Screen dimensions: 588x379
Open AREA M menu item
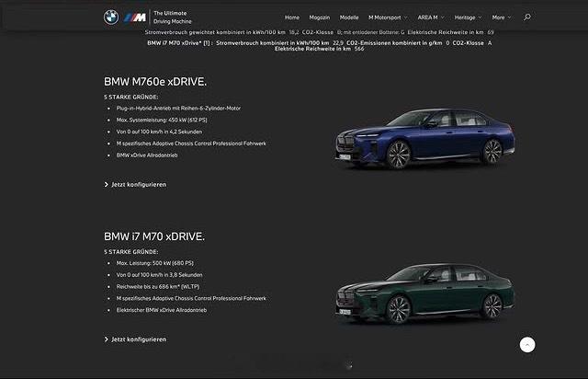427,17
